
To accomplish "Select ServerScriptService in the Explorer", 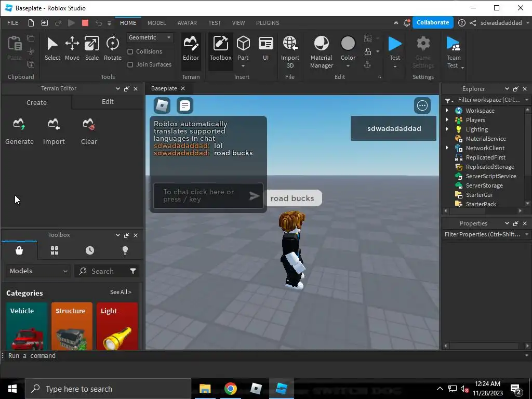I will point(490,176).
